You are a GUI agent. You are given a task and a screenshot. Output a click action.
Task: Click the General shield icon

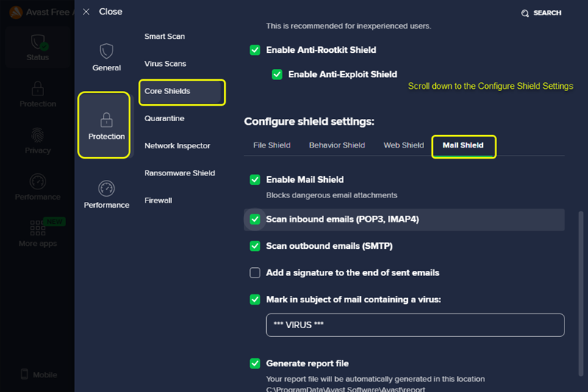(x=107, y=51)
